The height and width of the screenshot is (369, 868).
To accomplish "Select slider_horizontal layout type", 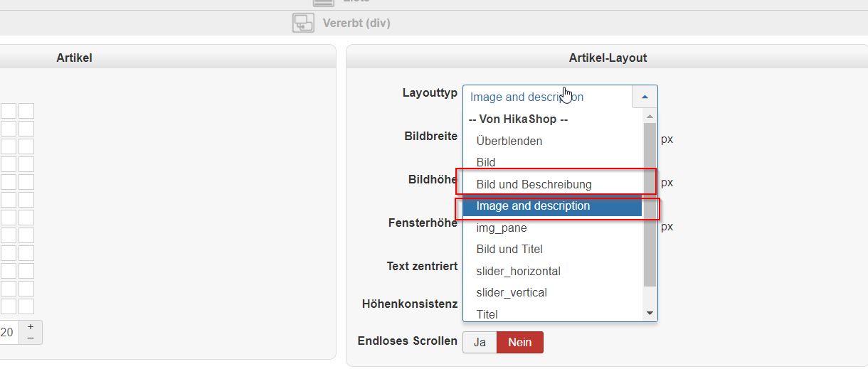I will point(518,271).
